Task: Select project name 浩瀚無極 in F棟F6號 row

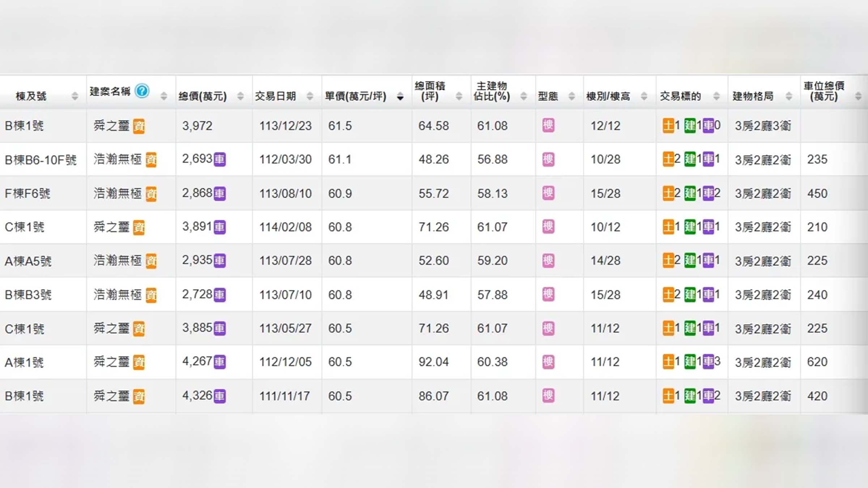Action: click(x=118, y=193)
